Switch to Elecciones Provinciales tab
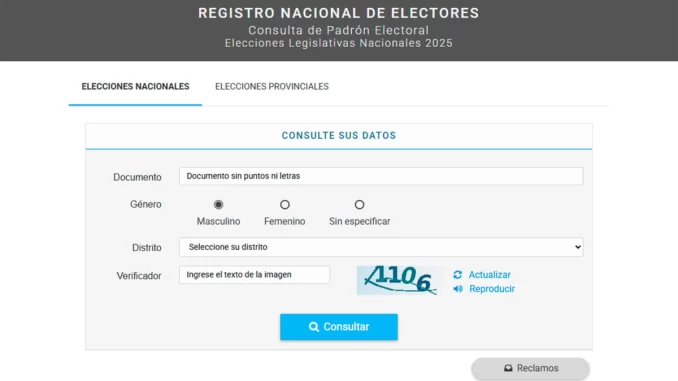The width and height of the screenshot is (678, 381). pyautogui.click(x=272, y=86)
